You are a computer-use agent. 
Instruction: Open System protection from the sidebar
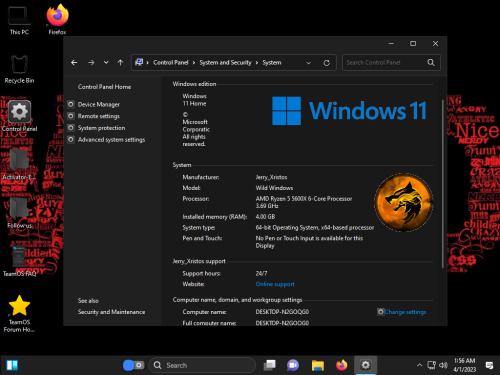click(x=101, y=128)
